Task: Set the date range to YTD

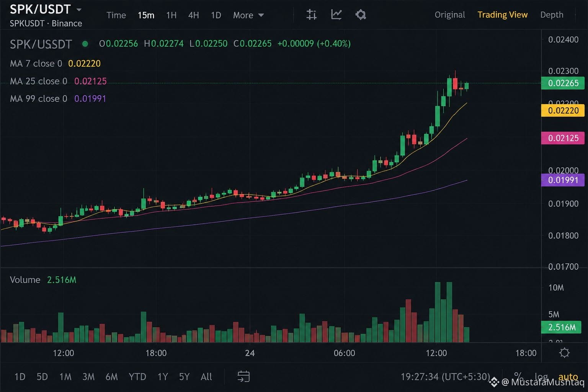Action: [x=137, y=377]
